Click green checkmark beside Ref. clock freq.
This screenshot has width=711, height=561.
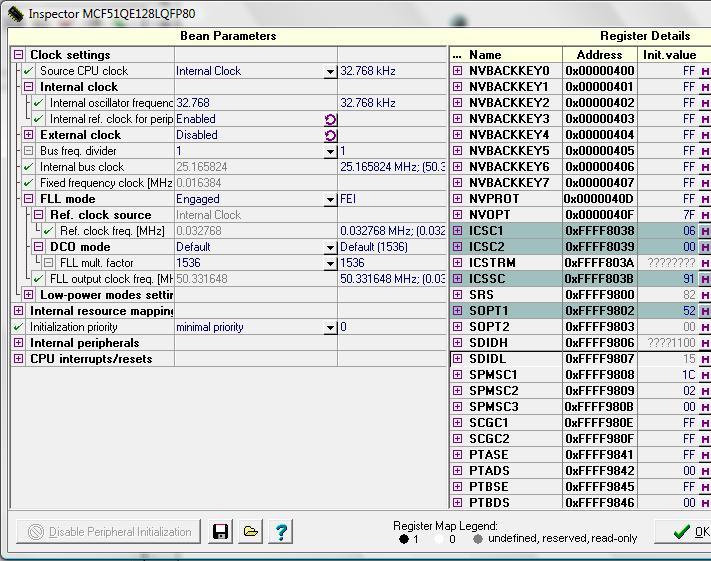tap(49, 231)
